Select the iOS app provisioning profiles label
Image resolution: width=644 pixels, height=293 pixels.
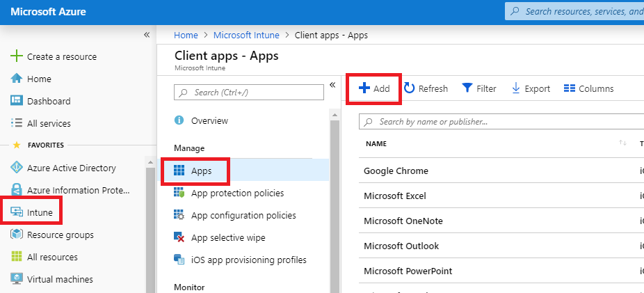pyautogui.click(x=249, y=260)
